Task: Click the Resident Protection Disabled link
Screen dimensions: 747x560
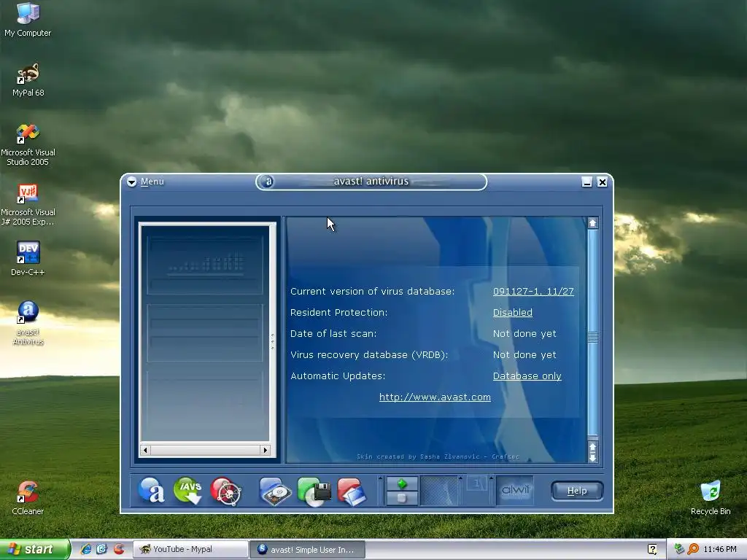Action: click(x=513, y=312)
